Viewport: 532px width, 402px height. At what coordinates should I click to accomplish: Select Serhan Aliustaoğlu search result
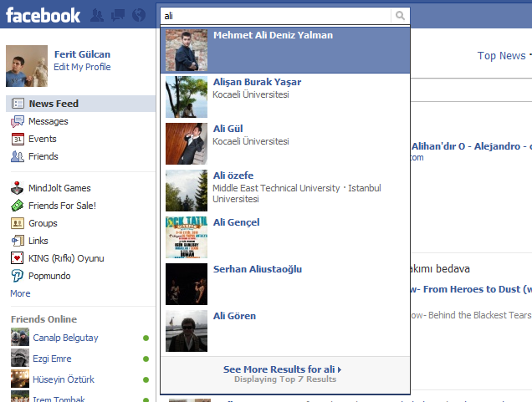(x=285, y=284)
